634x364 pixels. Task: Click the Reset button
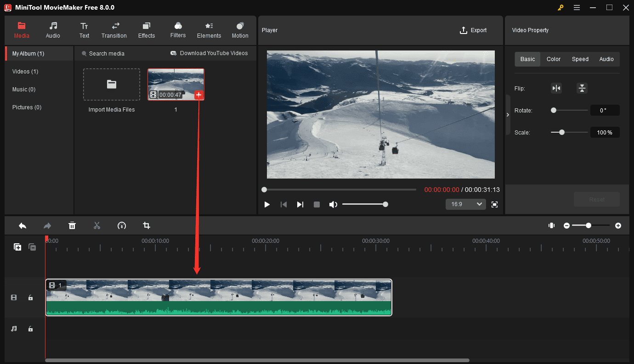pyautogui.click(x=597, y=200)
